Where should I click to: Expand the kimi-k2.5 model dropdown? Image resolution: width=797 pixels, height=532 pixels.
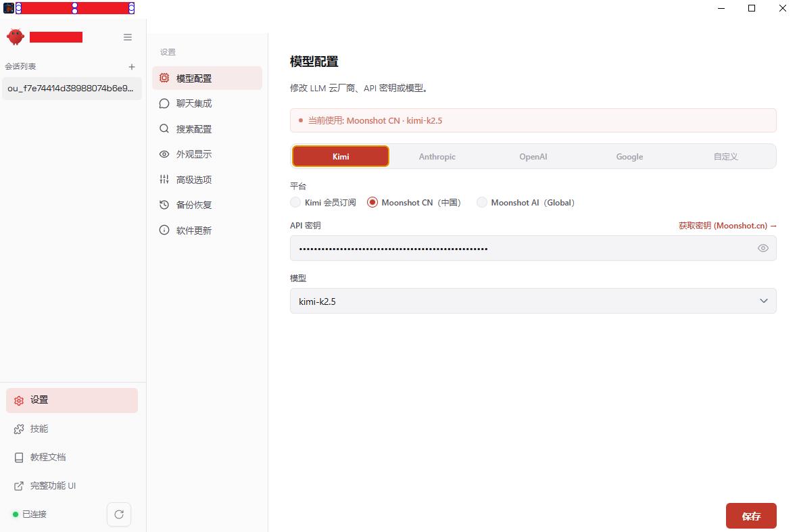tap(533, 301)
